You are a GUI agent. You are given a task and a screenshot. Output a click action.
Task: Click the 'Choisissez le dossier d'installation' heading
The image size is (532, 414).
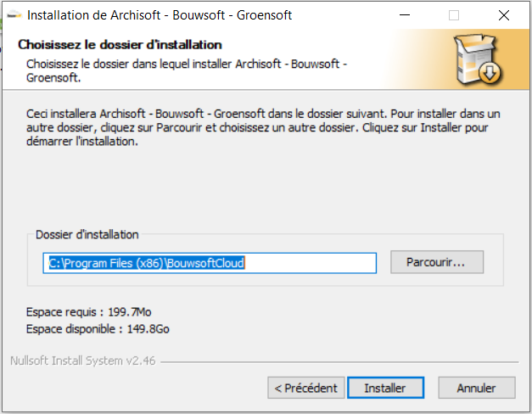click(120, 44)
